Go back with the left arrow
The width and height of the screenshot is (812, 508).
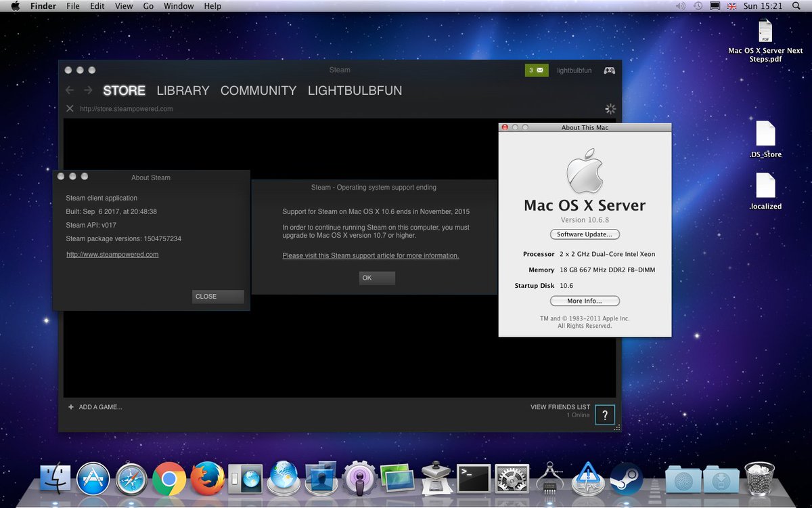tap(70, 90)
